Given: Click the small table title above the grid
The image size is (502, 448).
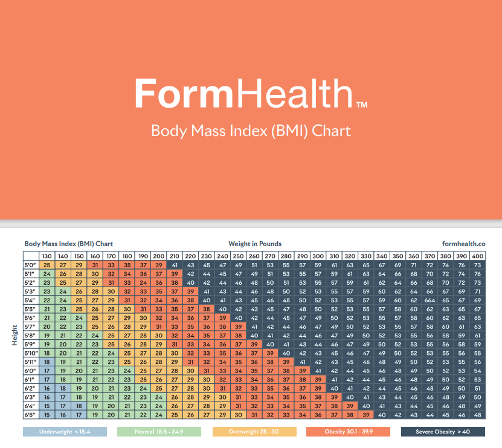Looking at the screenshot, I should pos(69,244).
